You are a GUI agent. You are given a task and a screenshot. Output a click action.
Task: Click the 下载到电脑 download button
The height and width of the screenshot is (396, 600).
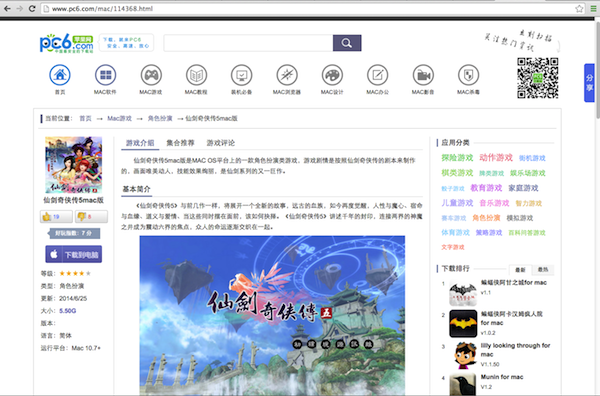click(73, 254)
